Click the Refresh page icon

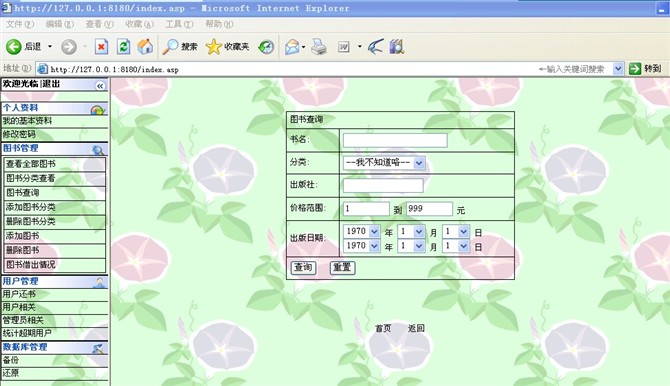coord(123,47)
